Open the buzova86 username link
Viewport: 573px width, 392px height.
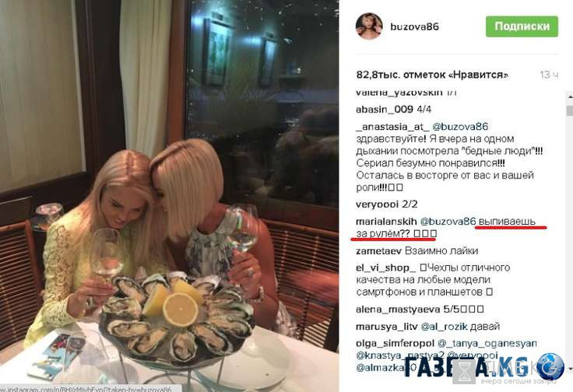point(414,26)
